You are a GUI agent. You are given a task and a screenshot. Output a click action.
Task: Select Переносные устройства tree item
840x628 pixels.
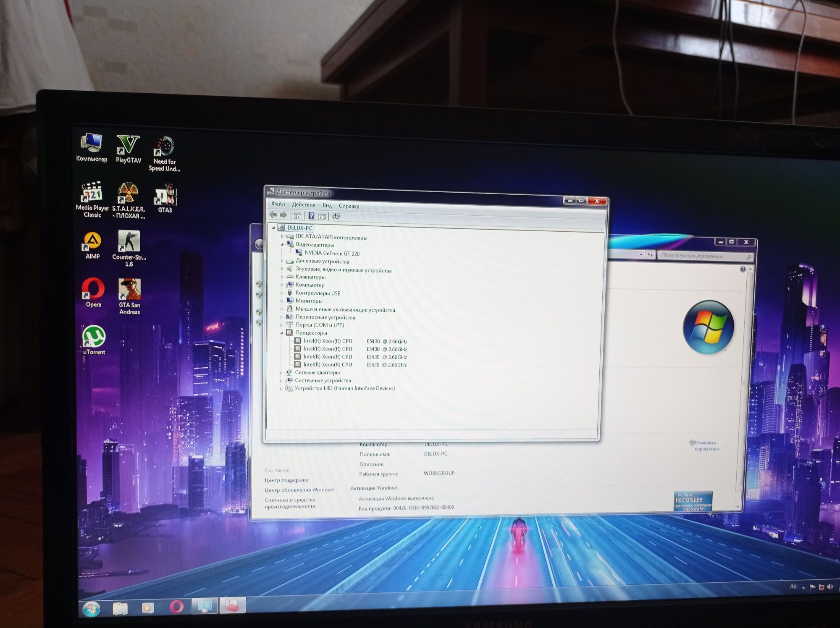point(325,317)
